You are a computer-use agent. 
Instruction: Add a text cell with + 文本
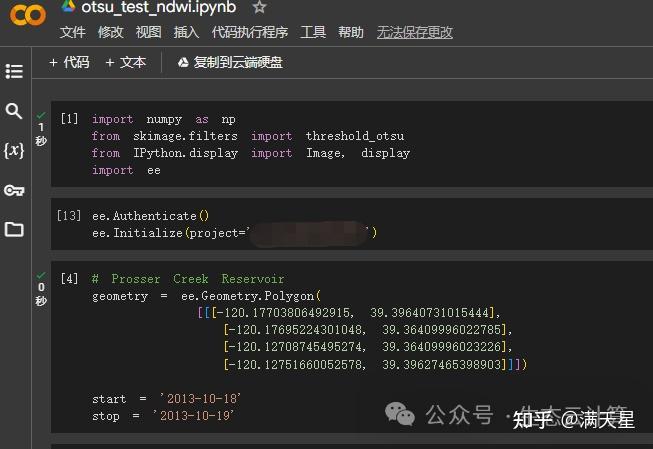pos(126,62)
